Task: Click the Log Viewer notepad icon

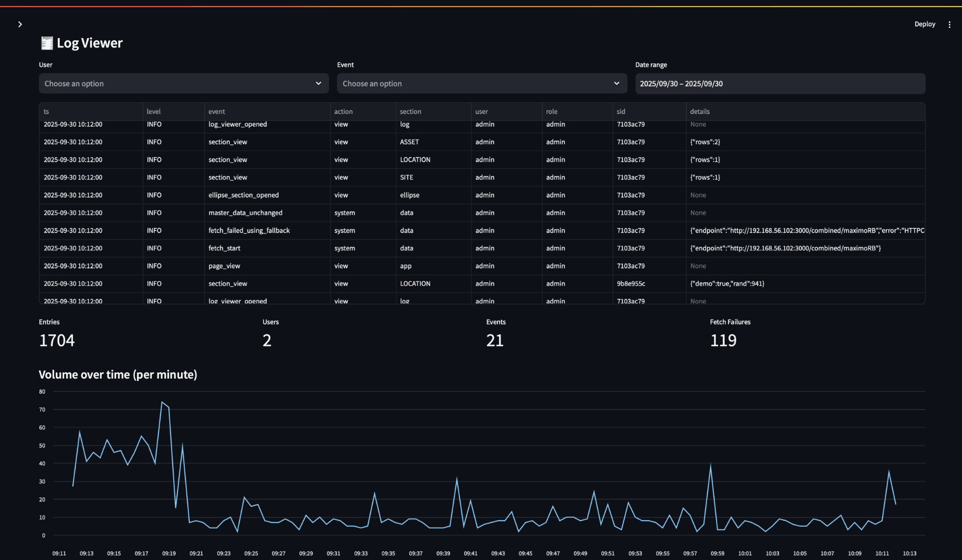Action: pos(46,43)
